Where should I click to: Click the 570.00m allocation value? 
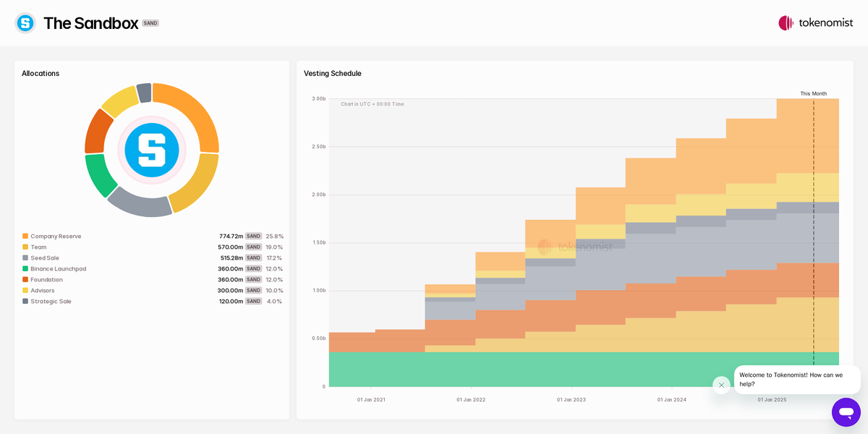(230, 247)
